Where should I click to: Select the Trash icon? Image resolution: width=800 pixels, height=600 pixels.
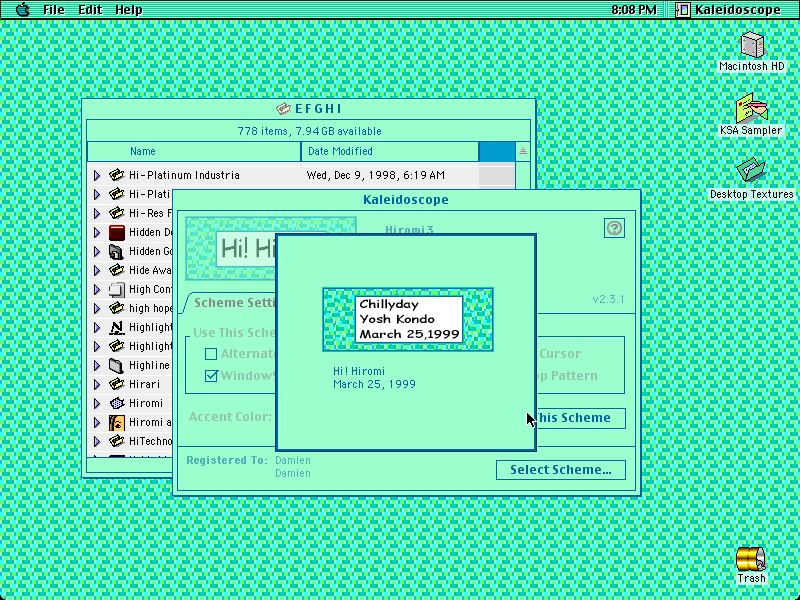(751, 559)
